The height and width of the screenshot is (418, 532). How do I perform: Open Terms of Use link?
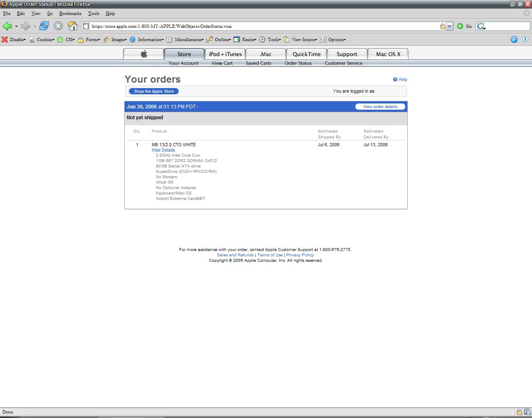click(x=270, y=255)
